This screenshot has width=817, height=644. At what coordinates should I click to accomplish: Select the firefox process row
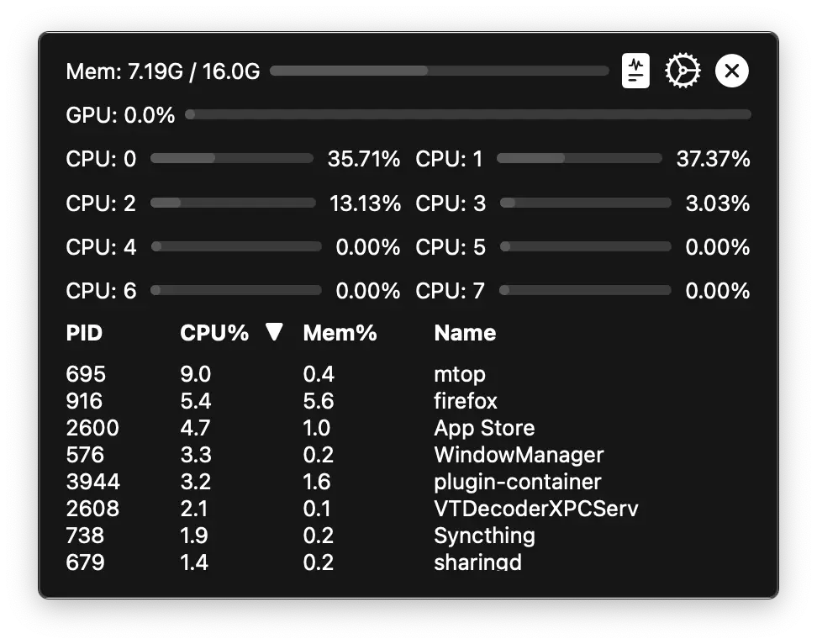pyautogui.click(x=465, y=401)
